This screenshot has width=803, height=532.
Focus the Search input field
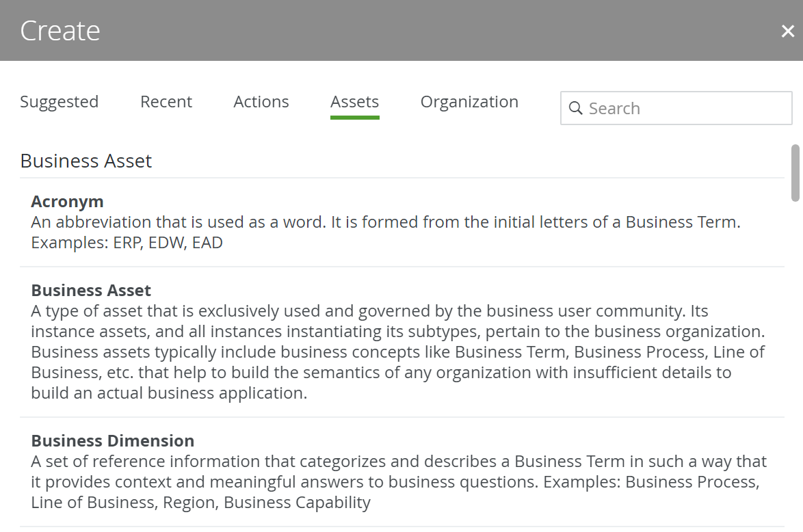684,108
